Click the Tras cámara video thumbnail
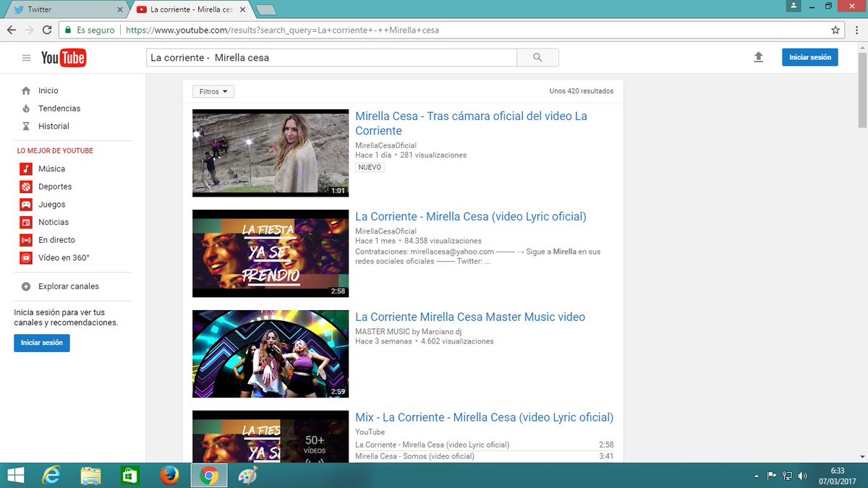 click(x=271, y=153)
